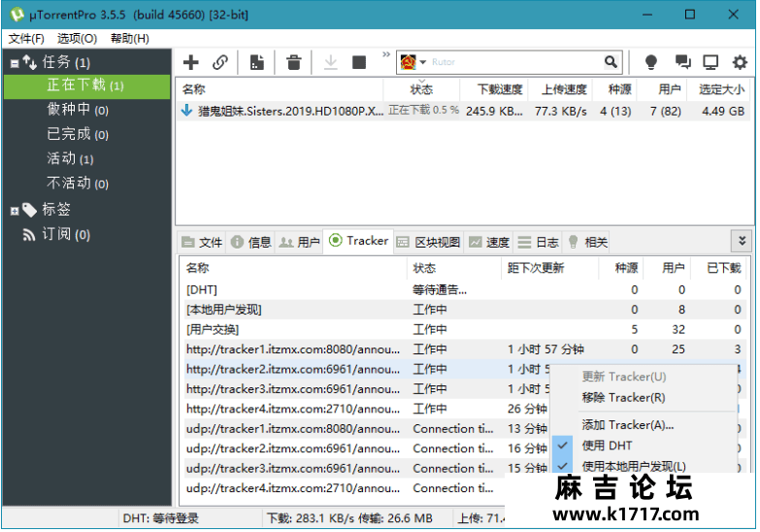The width and height of the screenshot is (760, 532).
Task: Open the 文件(F) menu
Action: click(26, 39)
